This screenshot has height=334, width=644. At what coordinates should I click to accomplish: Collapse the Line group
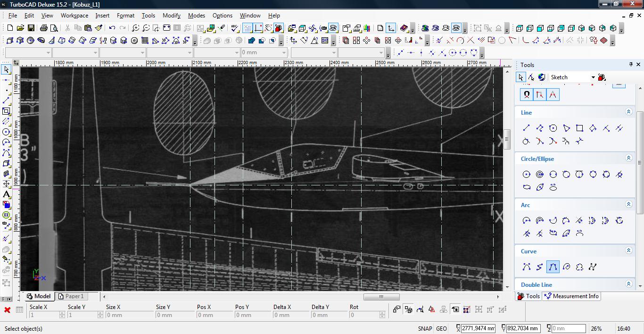628,112
